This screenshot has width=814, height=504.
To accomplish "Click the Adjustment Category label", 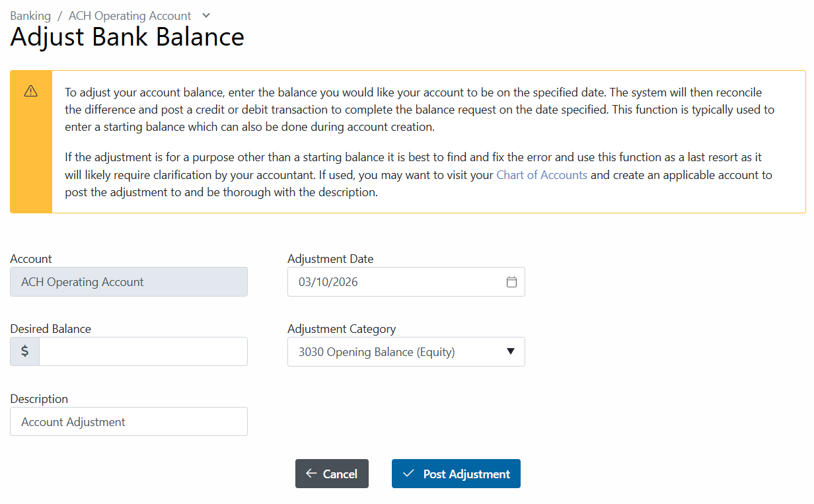I will (342, 329).
